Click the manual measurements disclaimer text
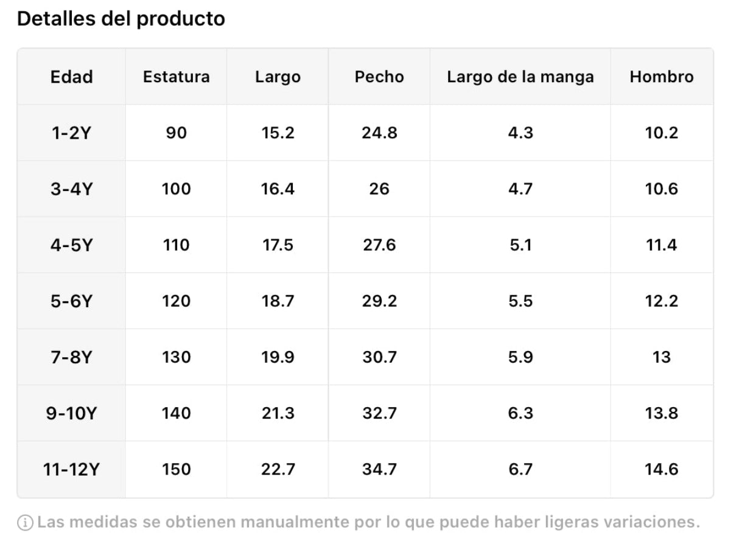The width and height of the screenshot is (756, 533). point(368,522)
